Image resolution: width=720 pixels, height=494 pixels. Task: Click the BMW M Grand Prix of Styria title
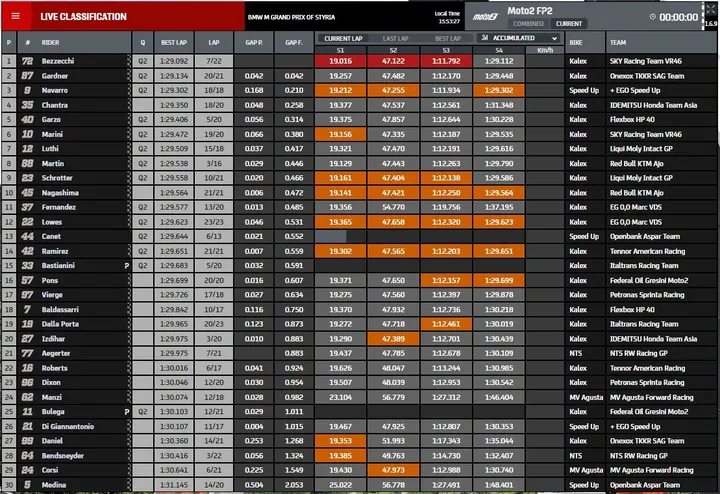[x=291, y=17]
